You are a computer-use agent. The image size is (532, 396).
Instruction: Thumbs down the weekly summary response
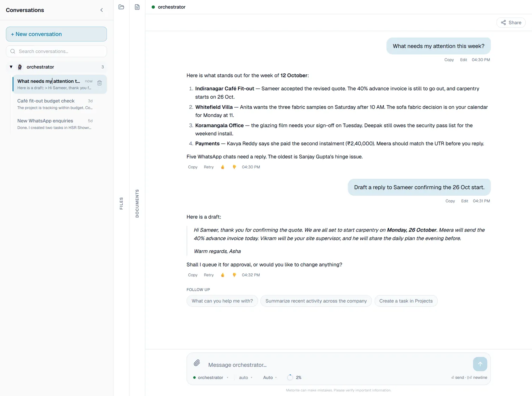click(234, 167)
